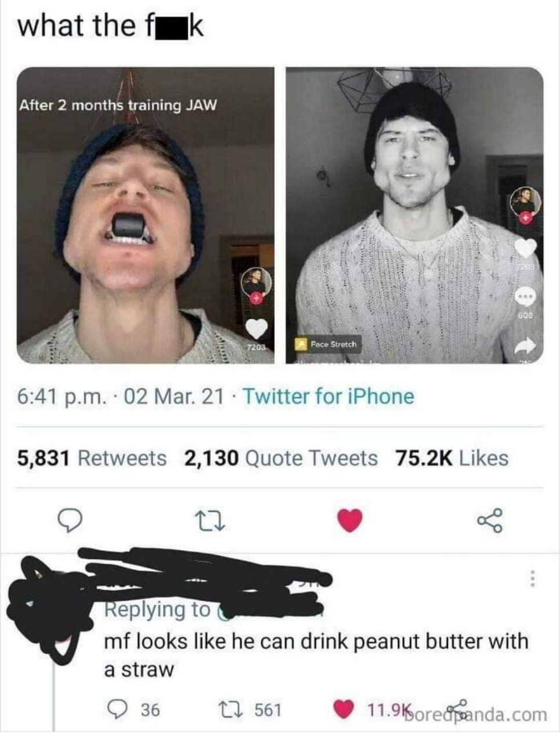View the 5,831 Retweets list
The width and height of the screenshot is (560, 742).
click(92, 458)
